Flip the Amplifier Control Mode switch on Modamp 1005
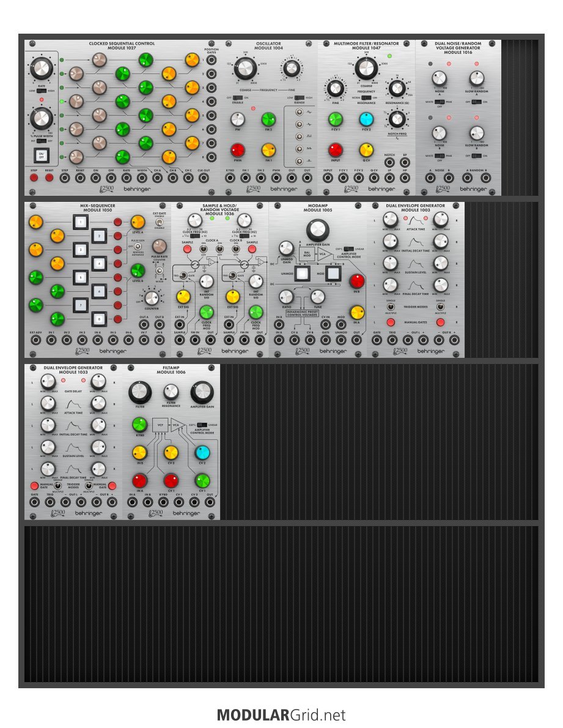563x728 pixels. 349,249
